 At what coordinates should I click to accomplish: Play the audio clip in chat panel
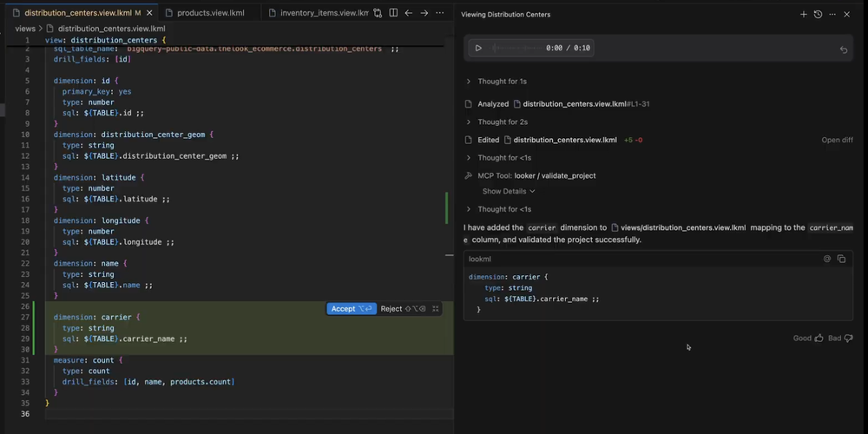point(478,48)
